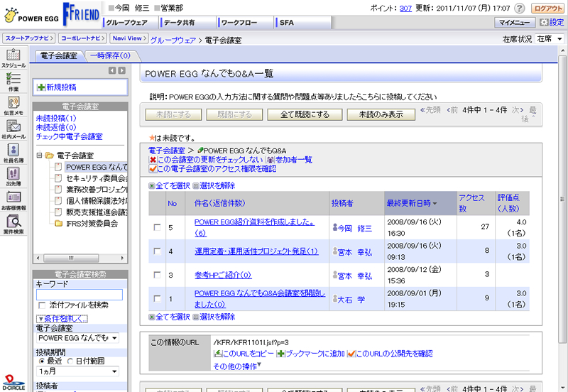This screenshot has width=568, height=392.
Task: Open 未読投稿(1) link
Action: tap(56, 119)
